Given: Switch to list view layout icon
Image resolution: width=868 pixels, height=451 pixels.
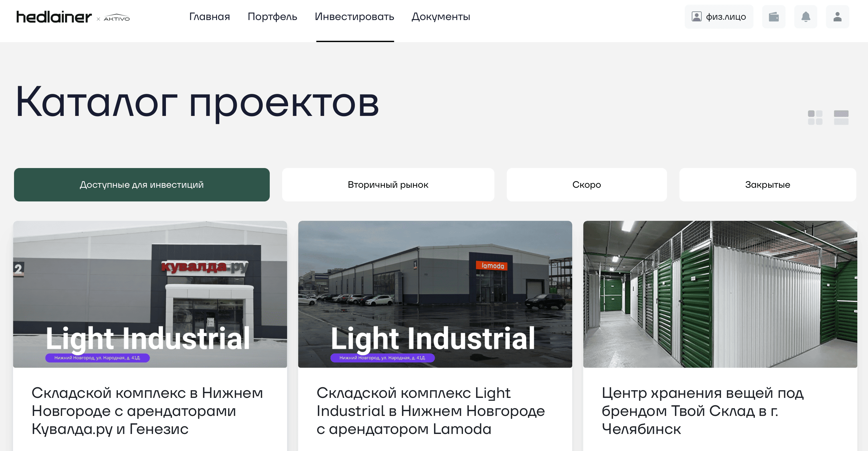Looking at the screenshot, I should point(841,117).
